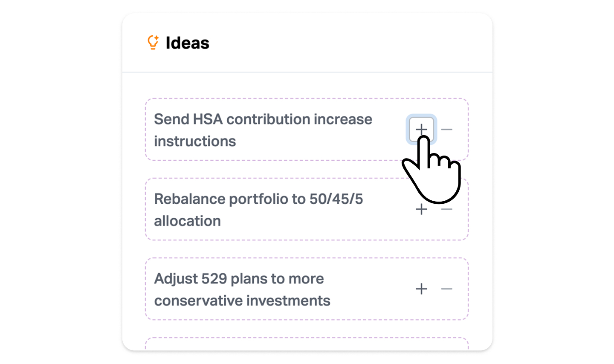Click 'conservative investments' in the third idea
This screenshot has height=364, width=614.
[x=242, y=301]
